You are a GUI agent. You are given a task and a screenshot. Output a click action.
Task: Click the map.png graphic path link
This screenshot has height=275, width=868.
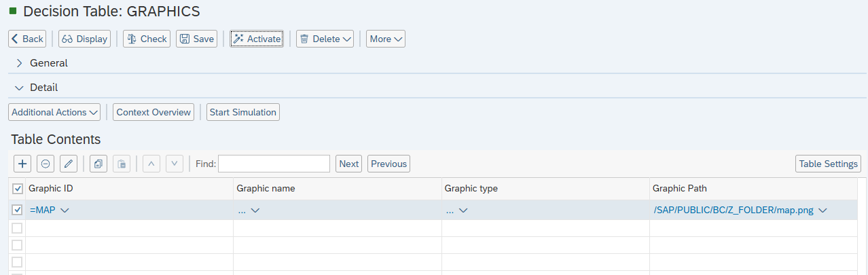(733, 210)
